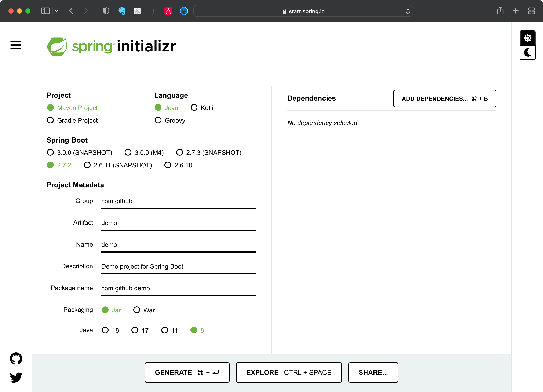Click the ADD DEPENDENCIES button
This screenshot has height=392, width=543.
pyautogui.click(x=445, y=99)
